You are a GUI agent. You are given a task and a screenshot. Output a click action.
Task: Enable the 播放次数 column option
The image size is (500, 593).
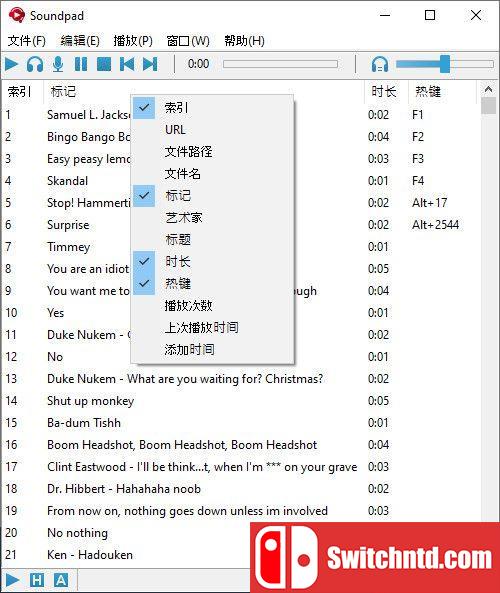[212, 305]
